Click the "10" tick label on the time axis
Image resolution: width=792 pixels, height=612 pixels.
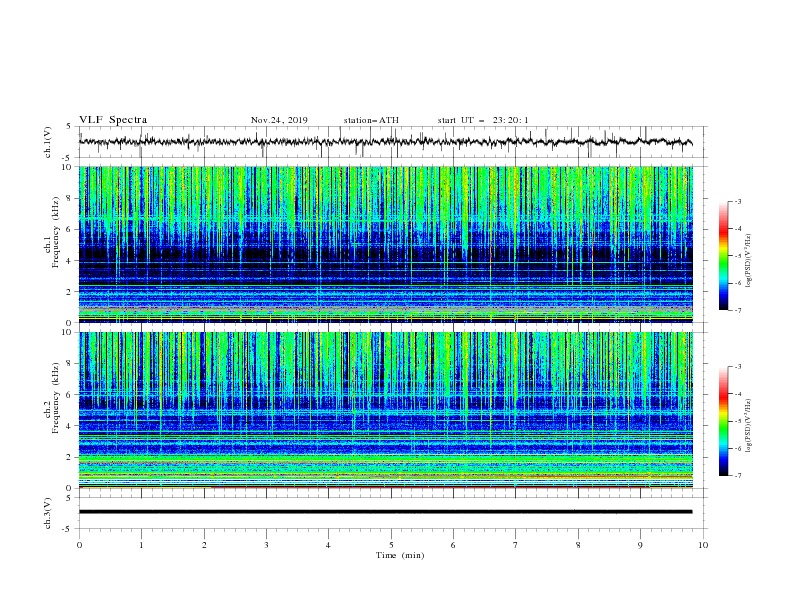click(x=703, y=545)
